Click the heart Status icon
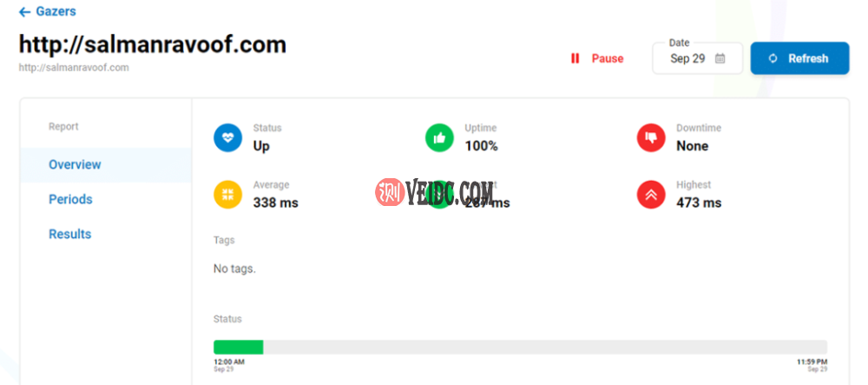Screen dimensions: 868x385 [x=228, y=137]
